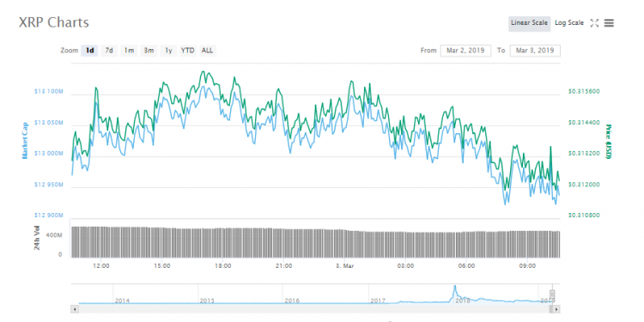Click right arrow of navigator scrollbar

coord(556,309)
